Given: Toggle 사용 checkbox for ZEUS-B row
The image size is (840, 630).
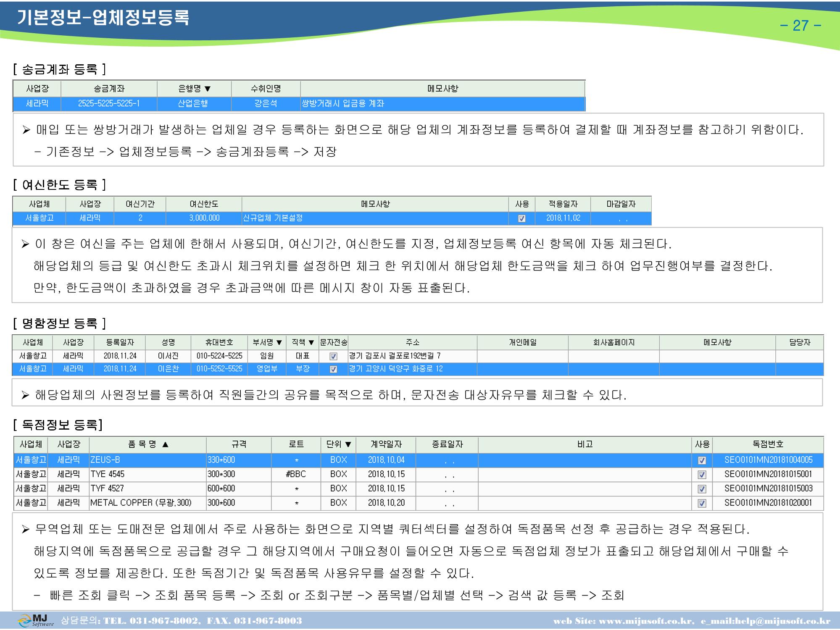Looking at the screenshot, I should [702, 460].
